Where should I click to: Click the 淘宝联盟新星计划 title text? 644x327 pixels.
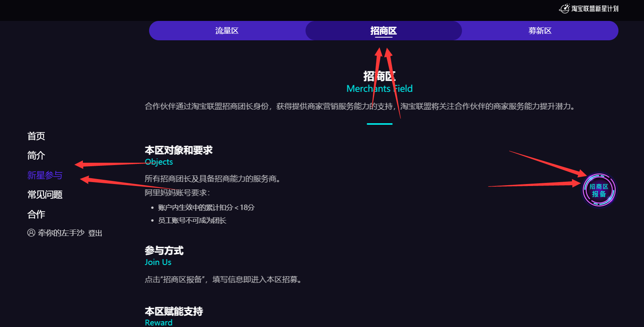pos(595,9)
